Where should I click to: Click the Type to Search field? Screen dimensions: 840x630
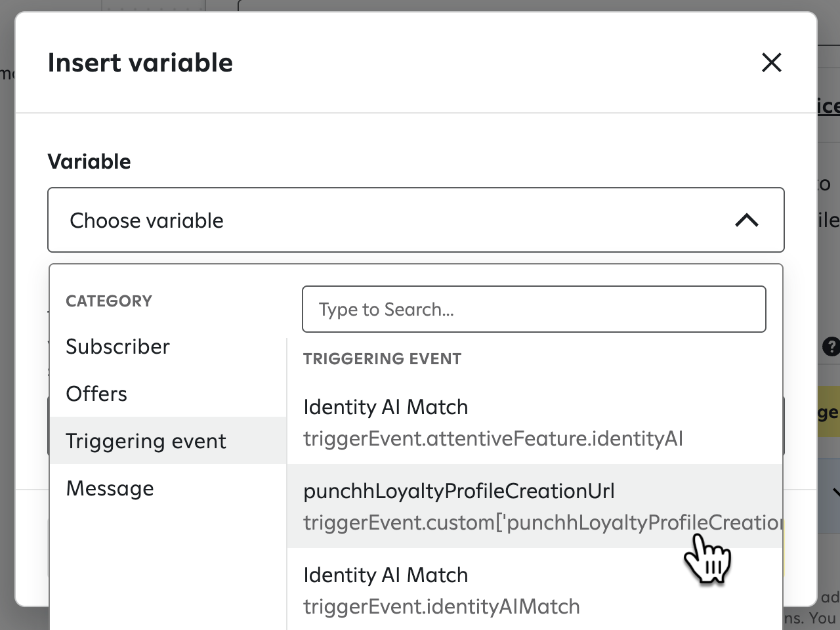(534, 309)
